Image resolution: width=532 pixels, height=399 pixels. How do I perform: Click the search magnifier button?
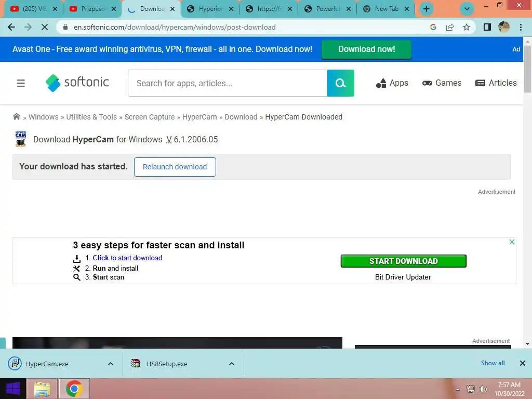340,83
